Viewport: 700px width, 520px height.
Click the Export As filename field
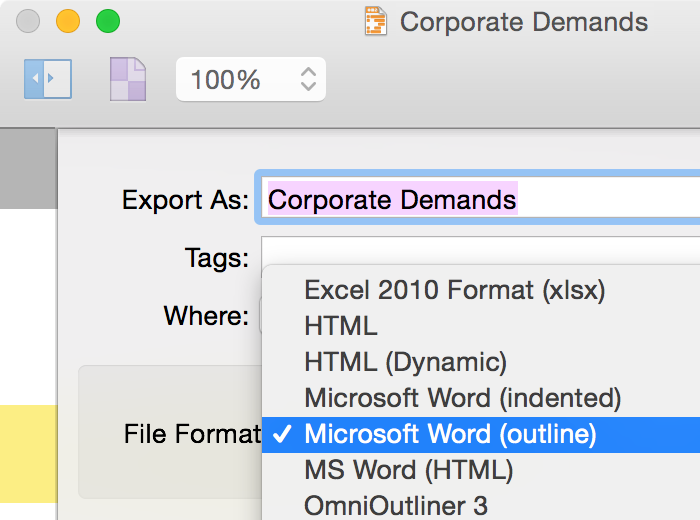tap(480, 198)
